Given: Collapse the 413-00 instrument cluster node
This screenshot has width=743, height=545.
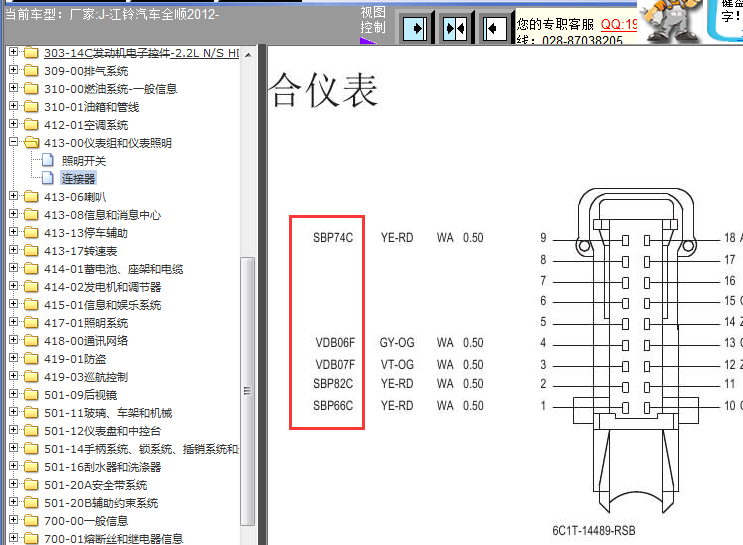Looking at the screenshot, I should pos(13,142).
